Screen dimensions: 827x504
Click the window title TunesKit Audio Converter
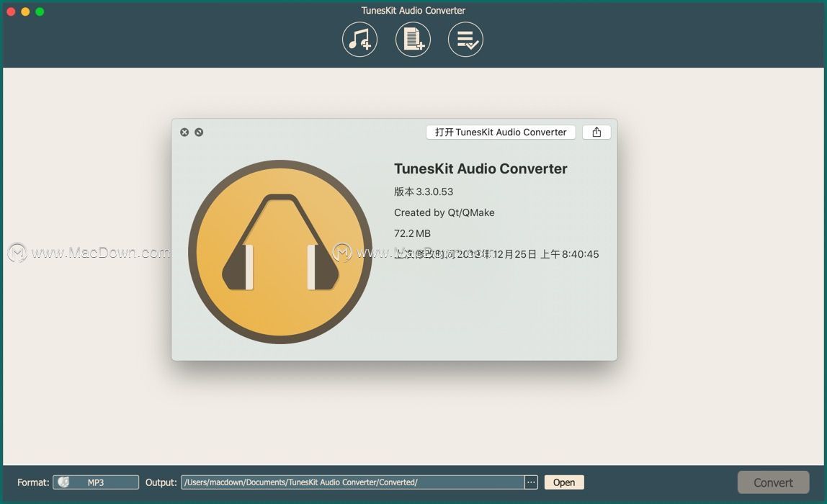(x=413, y=11)
